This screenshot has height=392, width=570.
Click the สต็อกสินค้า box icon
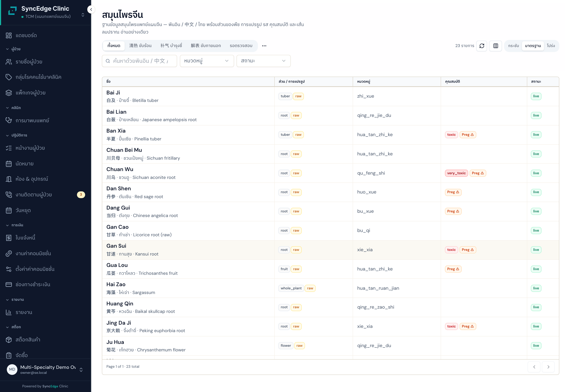(x=9, y=340)
